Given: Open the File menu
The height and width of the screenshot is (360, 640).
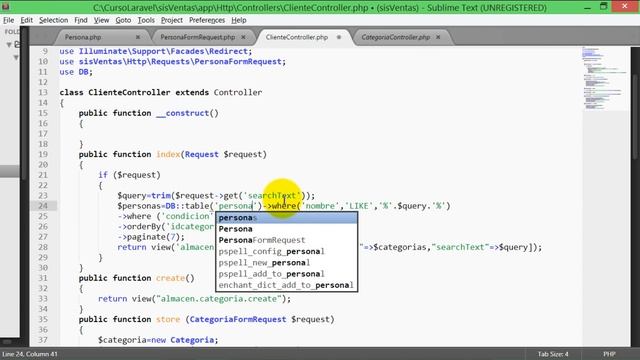Looking at the screenshot, I should click(x=8, y=20).
